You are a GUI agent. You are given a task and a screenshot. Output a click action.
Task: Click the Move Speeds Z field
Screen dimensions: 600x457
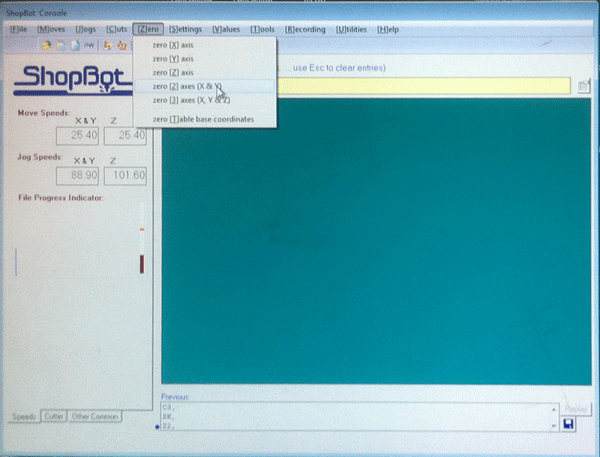(x=126, y=136)
